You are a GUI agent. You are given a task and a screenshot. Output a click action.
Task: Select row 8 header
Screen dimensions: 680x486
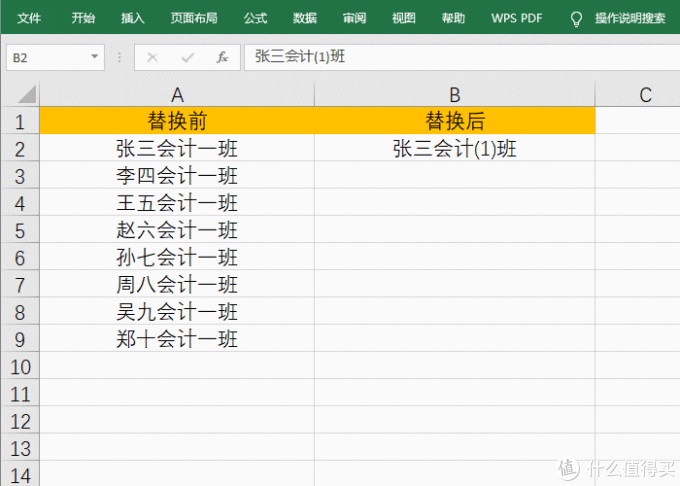pyautogui.click(x=20, y=312)
